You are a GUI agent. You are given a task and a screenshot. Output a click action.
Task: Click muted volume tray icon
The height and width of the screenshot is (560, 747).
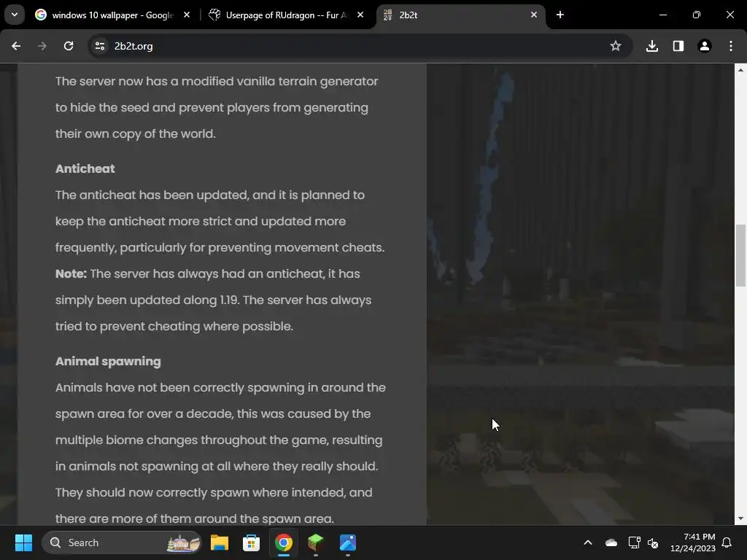pos(653,542)
